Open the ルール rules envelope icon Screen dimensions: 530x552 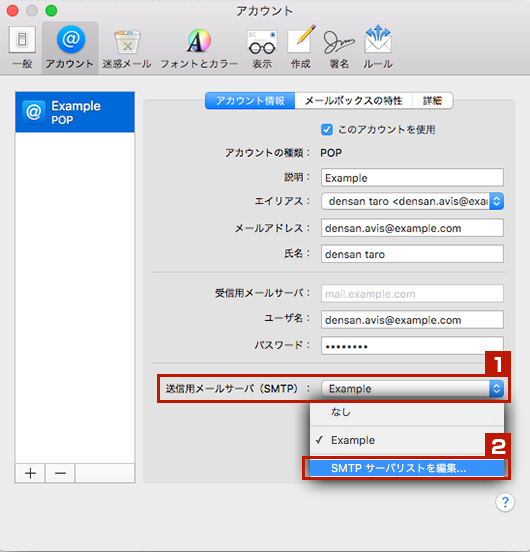[x=378, y=48]
